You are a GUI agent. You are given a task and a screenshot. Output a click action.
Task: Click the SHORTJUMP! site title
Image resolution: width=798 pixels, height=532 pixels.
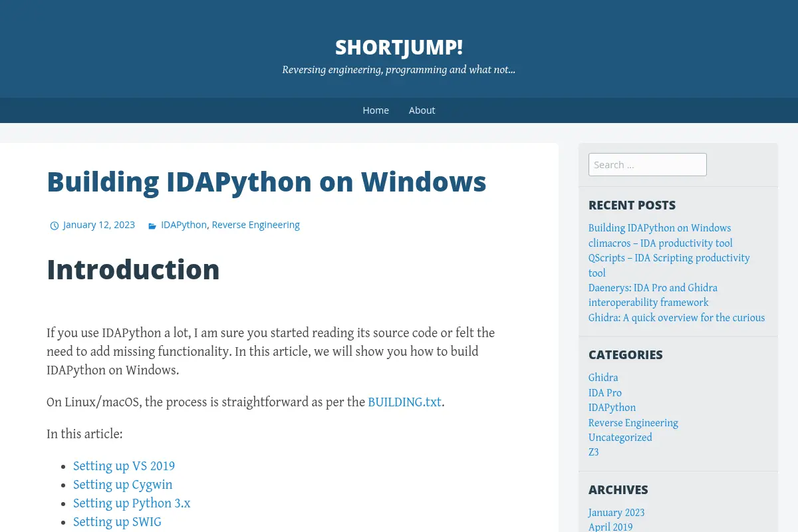point(399,47)
